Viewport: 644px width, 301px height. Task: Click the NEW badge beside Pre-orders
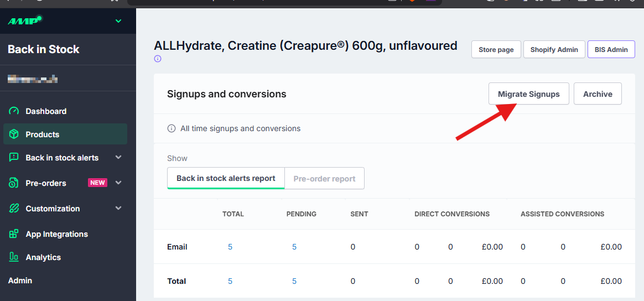coord(98,183)
